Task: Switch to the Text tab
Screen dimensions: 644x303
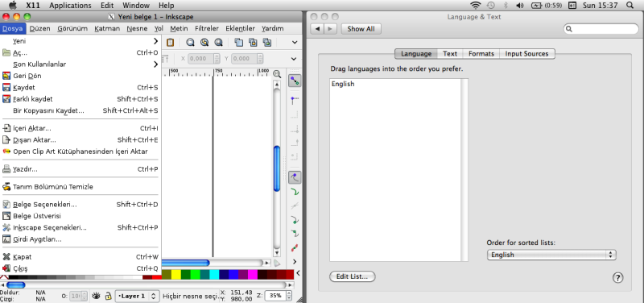Action: pyautogui.click(x=450, y=53)
